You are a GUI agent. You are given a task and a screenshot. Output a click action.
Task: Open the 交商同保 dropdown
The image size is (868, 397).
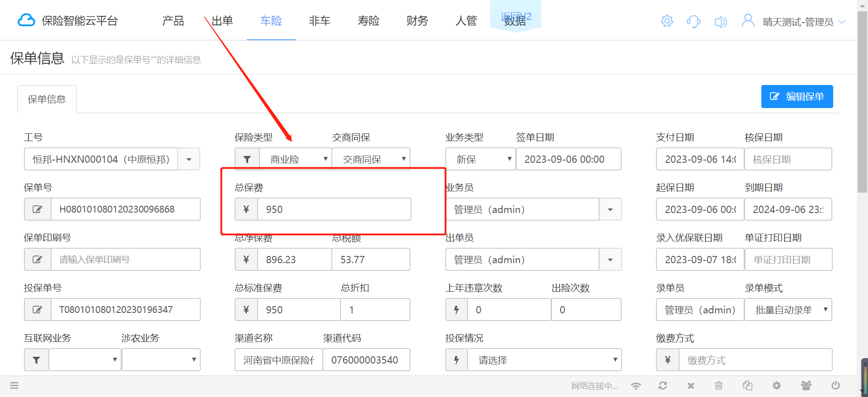pyautogui.click(x=371, y=159)
